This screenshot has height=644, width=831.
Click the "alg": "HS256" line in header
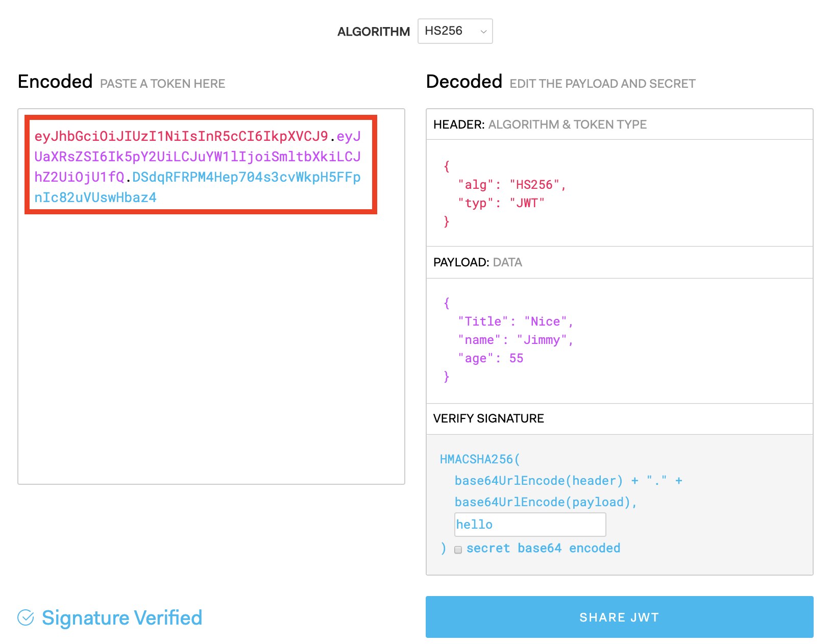[512, 185]
